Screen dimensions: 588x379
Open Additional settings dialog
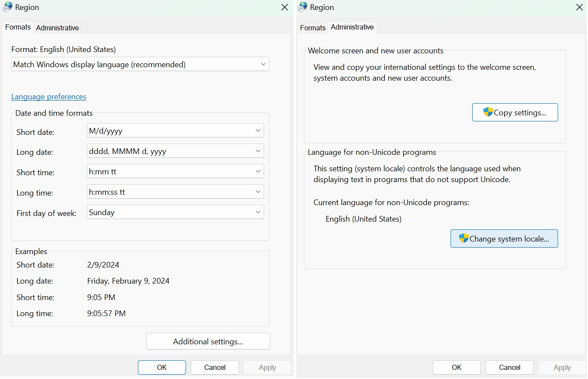pos(208,341)
